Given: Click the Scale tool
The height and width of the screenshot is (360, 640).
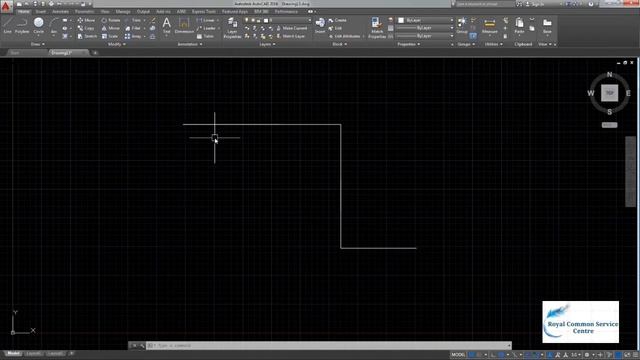Looking at the screenshot, I should pos(110,36).
